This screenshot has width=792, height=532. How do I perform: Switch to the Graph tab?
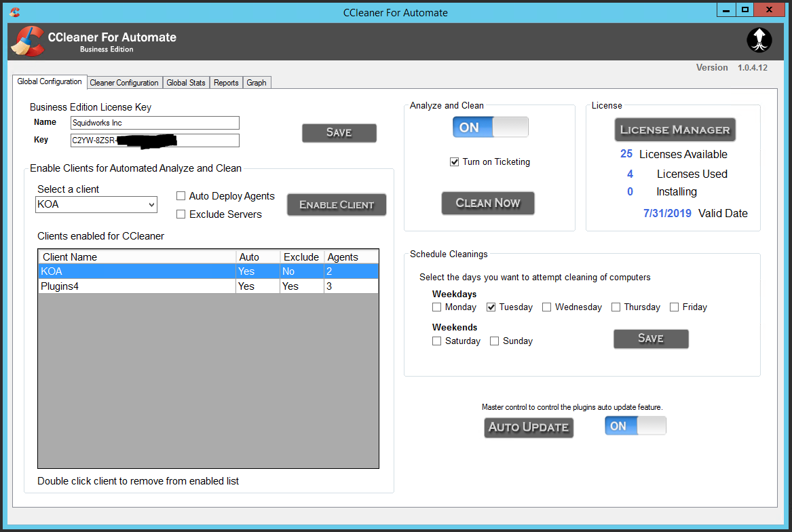coord(257,82)
